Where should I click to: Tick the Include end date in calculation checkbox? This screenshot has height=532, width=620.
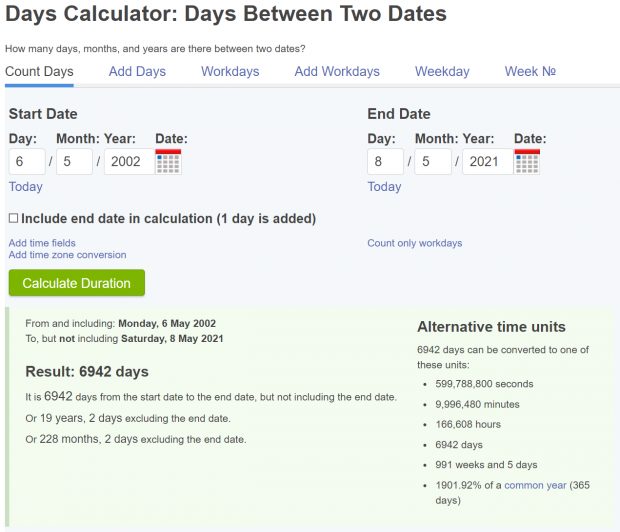click(x=13, y=218)
